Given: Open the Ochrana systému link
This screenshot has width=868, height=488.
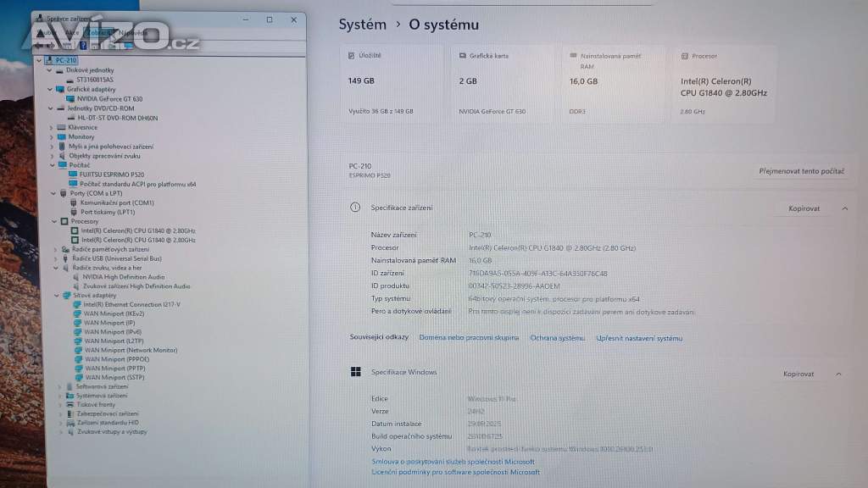Looking at the screenshot, I should [x=557, y=338].
